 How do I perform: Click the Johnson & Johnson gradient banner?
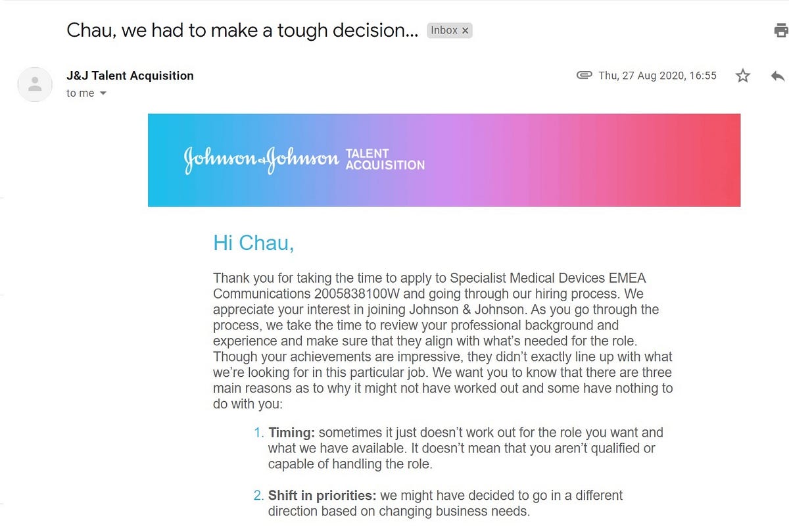pyautogui.click(x=444, y=160)
